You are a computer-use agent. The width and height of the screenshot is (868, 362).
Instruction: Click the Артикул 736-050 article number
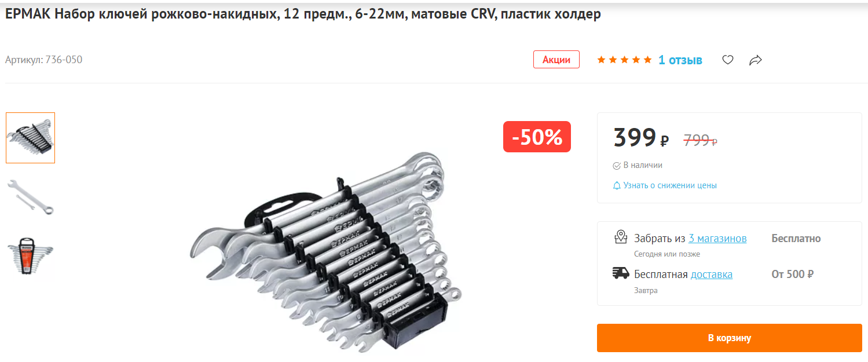coord(44,60)
